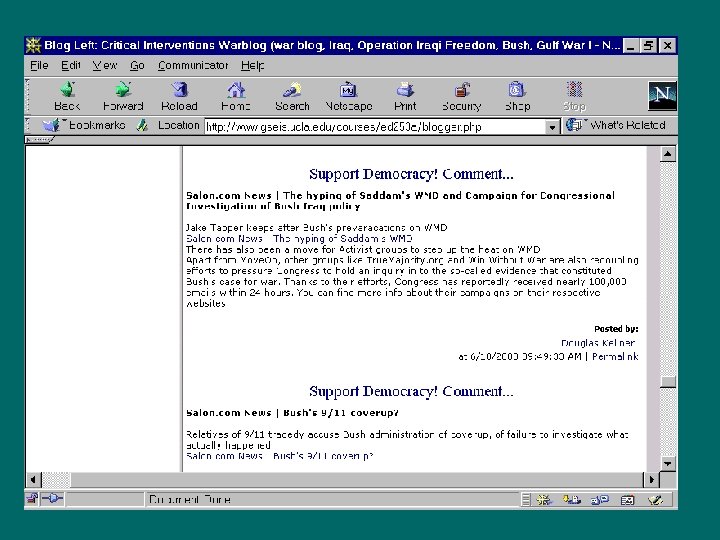Open the Douglas Kellner author link
Image resolution: width=720 pixels, height=540 pixels.
coord(598,343)
